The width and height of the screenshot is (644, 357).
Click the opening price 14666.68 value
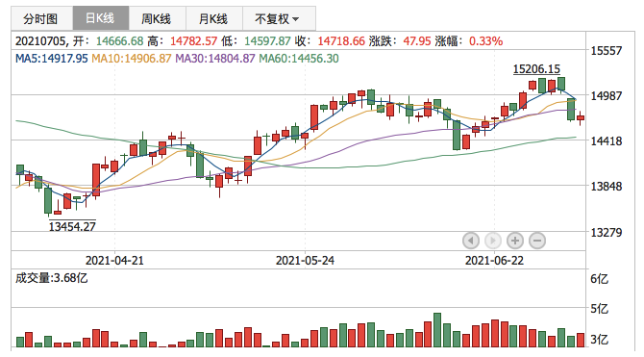120,41
